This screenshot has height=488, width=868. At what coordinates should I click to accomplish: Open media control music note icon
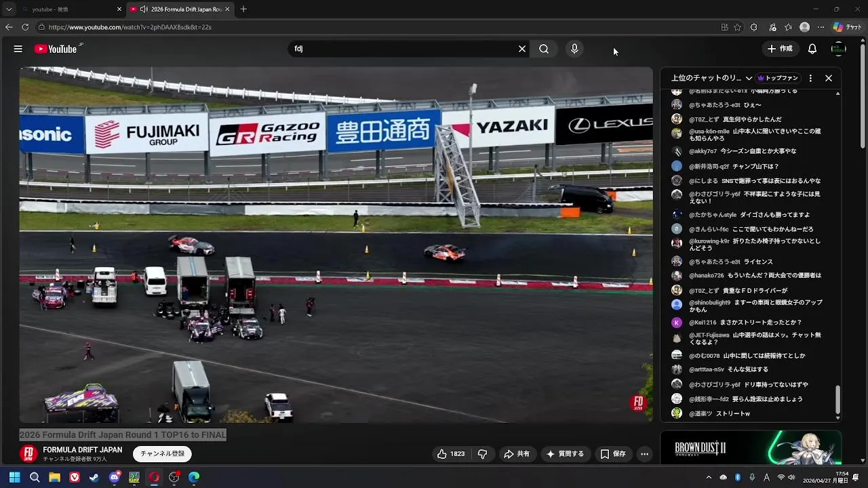(773, 27)
